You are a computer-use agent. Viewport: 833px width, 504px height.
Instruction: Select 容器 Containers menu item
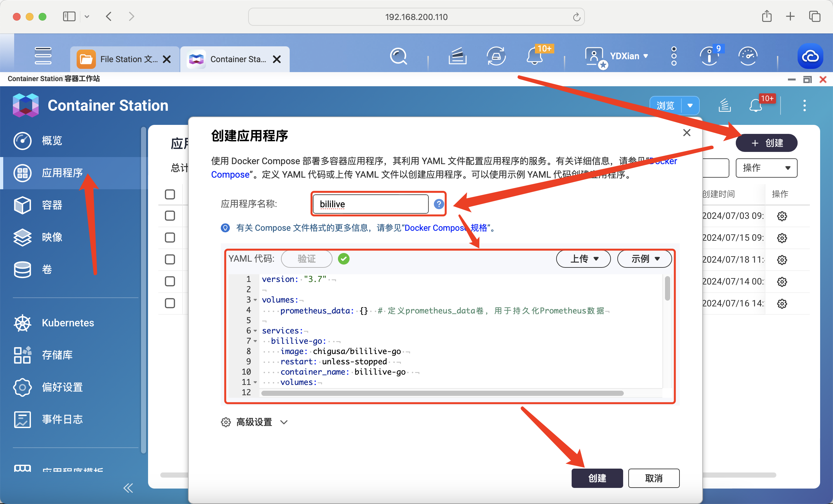coord(52,205)
